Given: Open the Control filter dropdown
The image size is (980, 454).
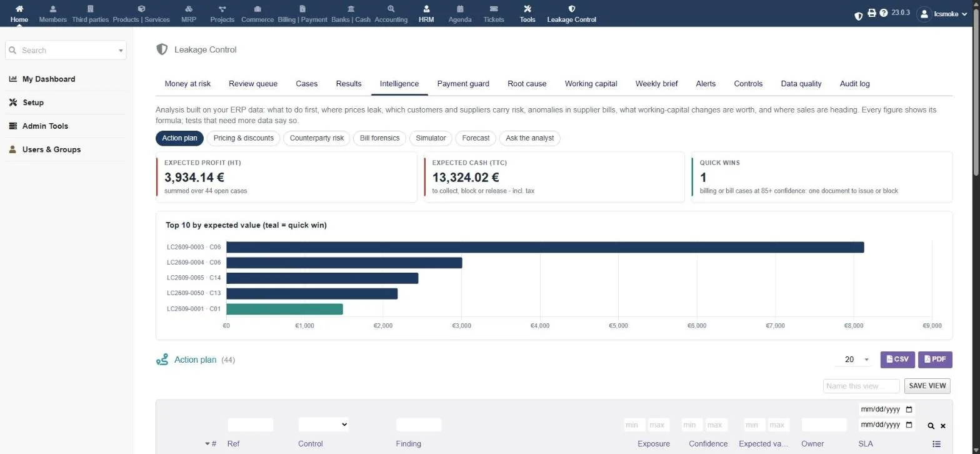Looking at the screenshot, I should point(323,425).
